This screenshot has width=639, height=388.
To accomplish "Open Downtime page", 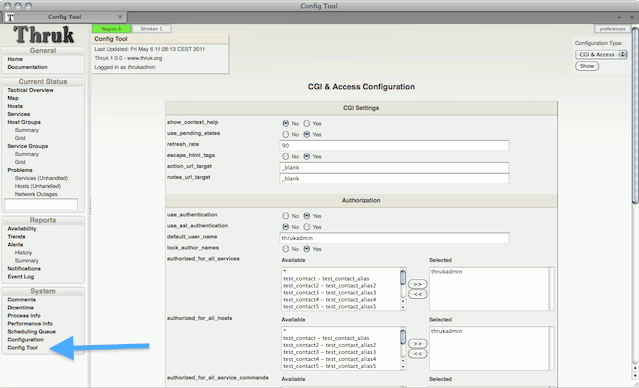I will coord(20,308).
